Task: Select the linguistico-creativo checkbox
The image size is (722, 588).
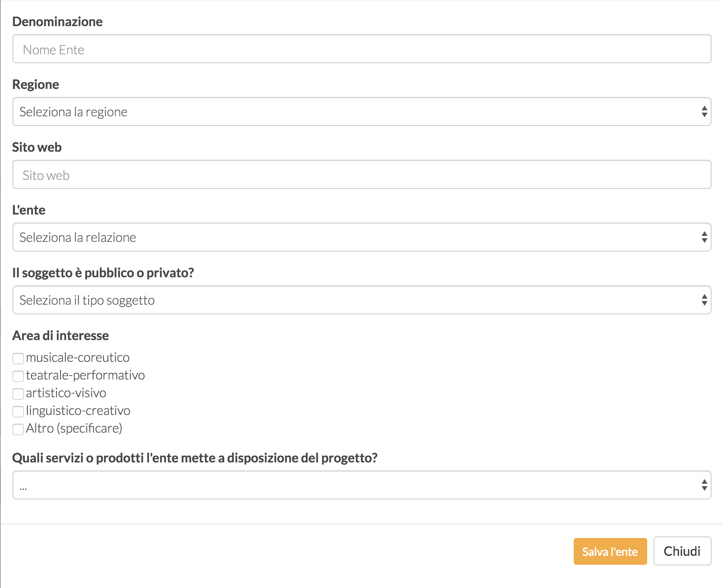Action: [18, 411]
